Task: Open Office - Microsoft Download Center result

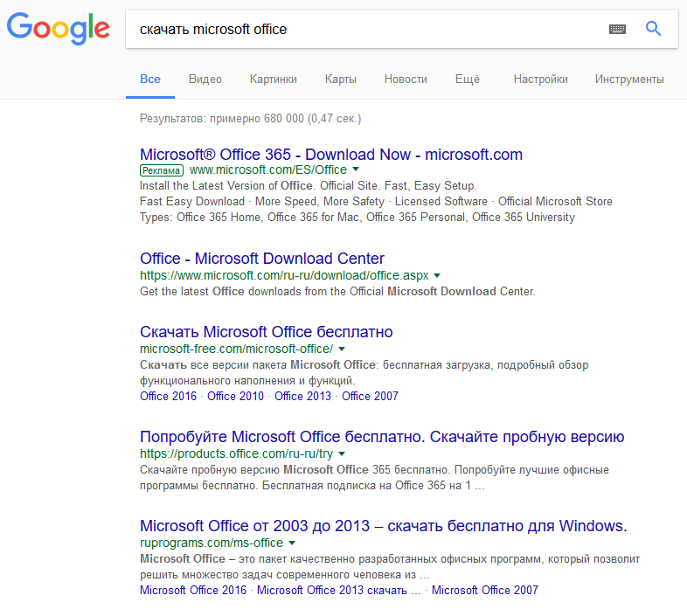Action: [x=262, y=259]
